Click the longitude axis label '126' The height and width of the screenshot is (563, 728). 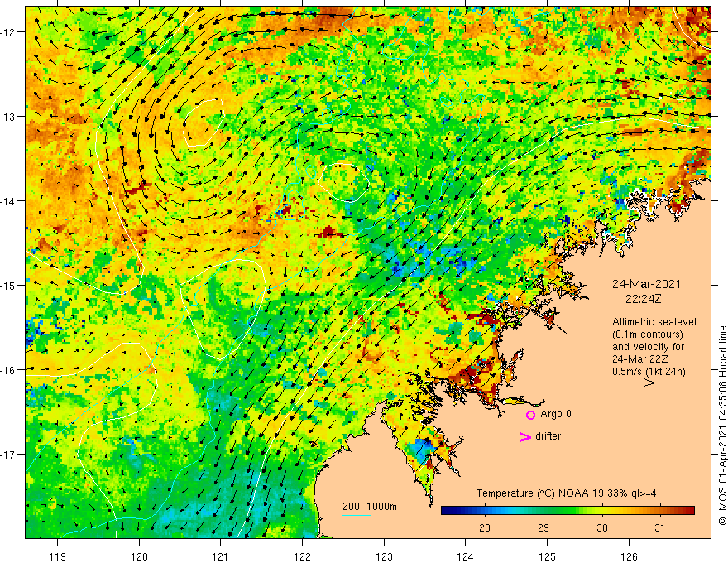629,556
